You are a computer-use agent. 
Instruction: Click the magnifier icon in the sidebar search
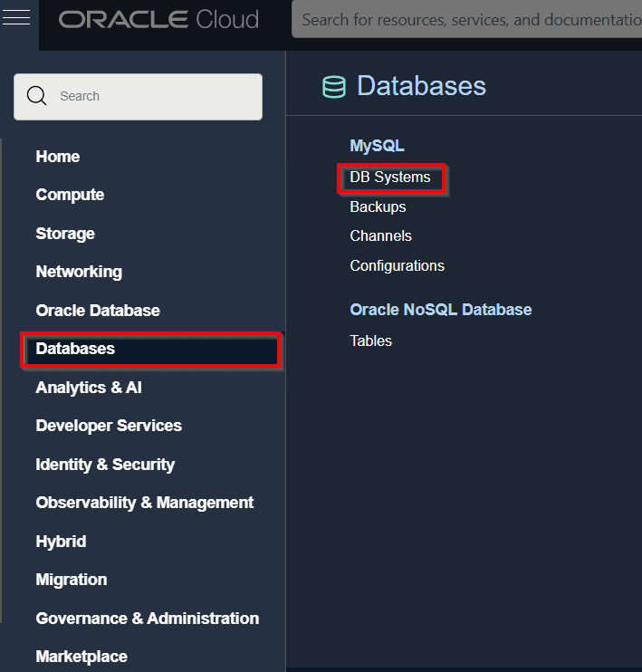36,96
